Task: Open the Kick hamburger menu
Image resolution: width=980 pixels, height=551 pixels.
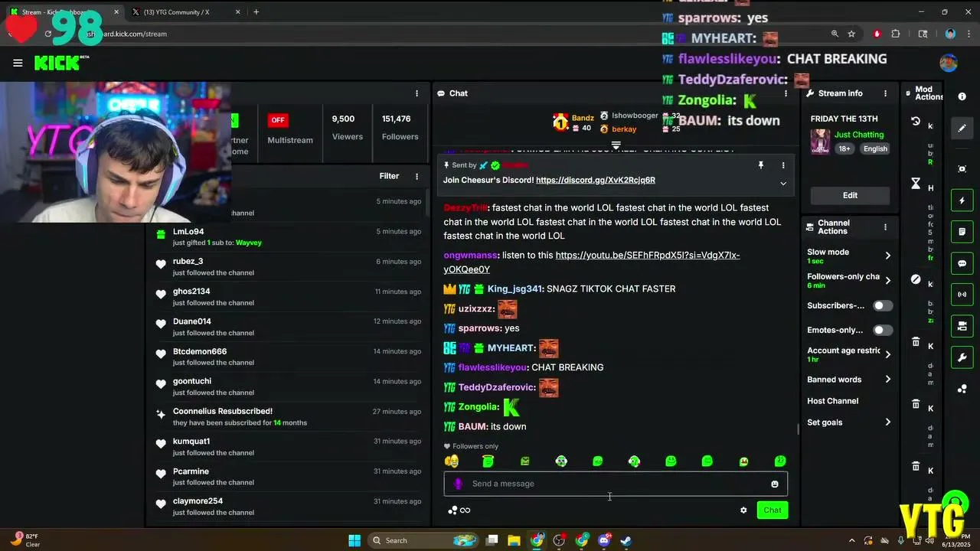Action: 18,63
